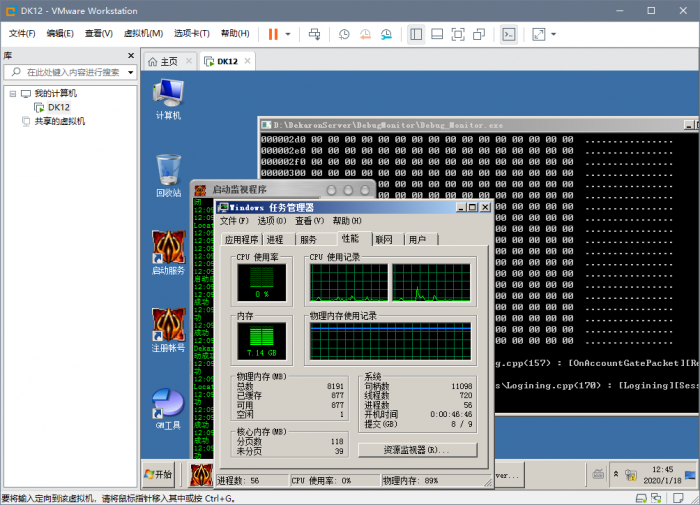This screenshot has height=505, width=700.
Task: Open the library search dropdown arrow
Action: click(130, 72)
